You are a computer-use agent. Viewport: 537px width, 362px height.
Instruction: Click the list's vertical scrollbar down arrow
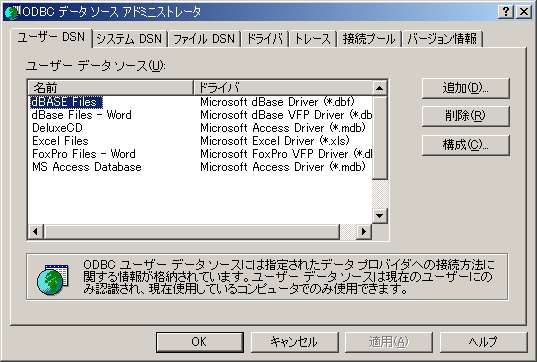point(379,216)
